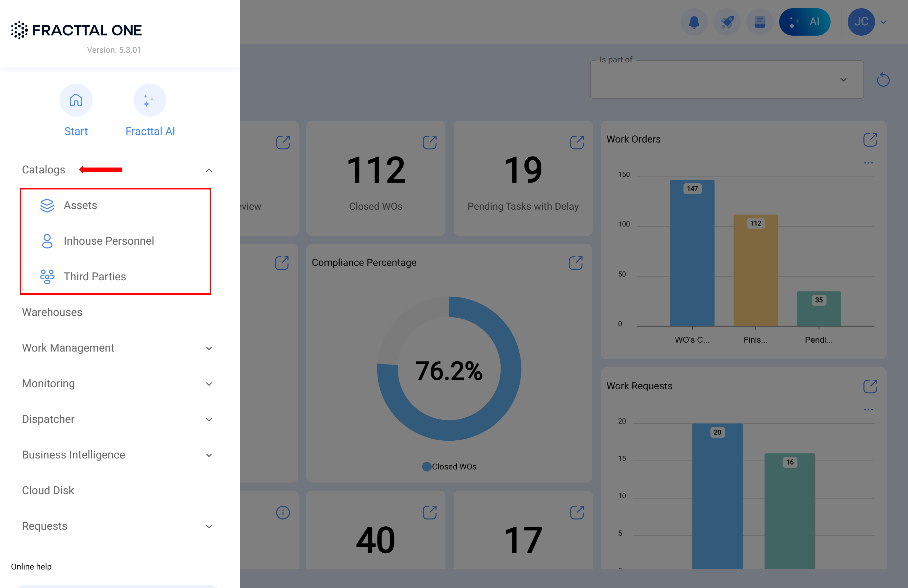Image resolution: width=908 pixels, height=588 pixels.
Task: Open Compliance Percentage expand icon
Action: click(x=575, y=263)
